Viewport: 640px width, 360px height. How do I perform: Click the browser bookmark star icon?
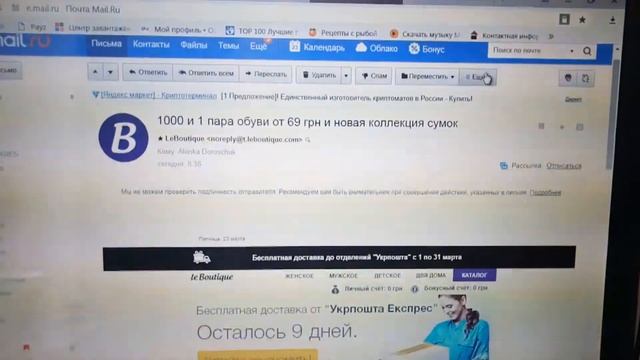[x=582, y=20]
